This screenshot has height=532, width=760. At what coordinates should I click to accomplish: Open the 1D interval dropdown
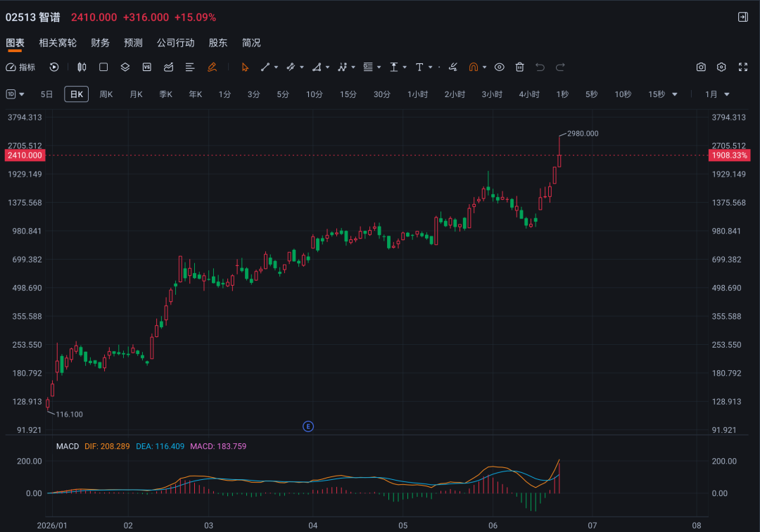coord(15,94)
